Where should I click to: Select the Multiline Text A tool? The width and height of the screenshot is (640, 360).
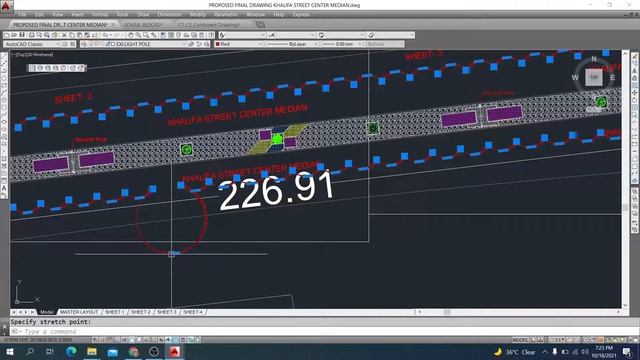[x=4, y=188]
